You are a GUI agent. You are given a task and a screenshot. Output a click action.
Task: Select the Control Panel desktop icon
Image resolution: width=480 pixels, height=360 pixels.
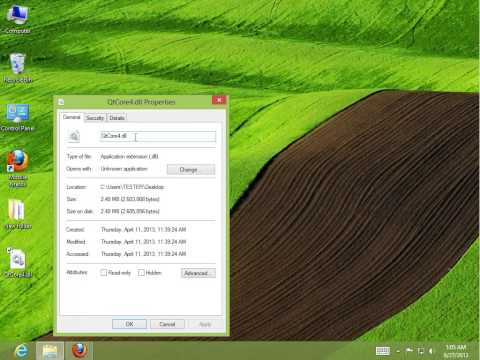tap(17, 117)
